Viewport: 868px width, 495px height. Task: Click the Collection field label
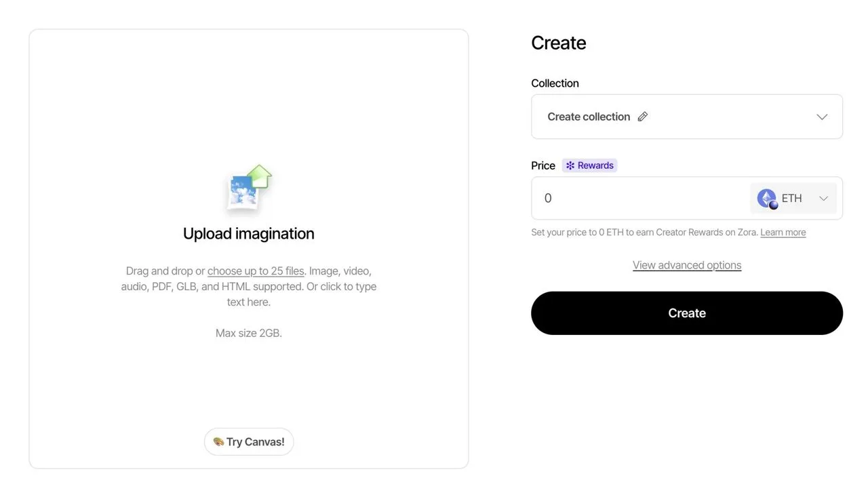click(555, 83)
